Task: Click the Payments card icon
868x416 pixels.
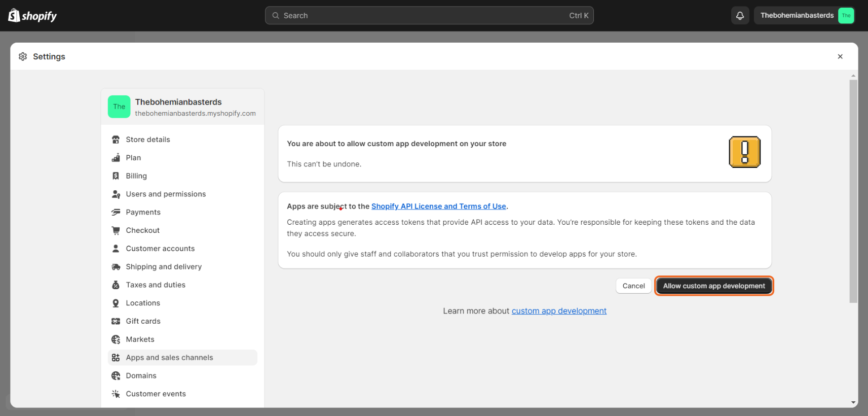Action: click(x=116, y=212)
